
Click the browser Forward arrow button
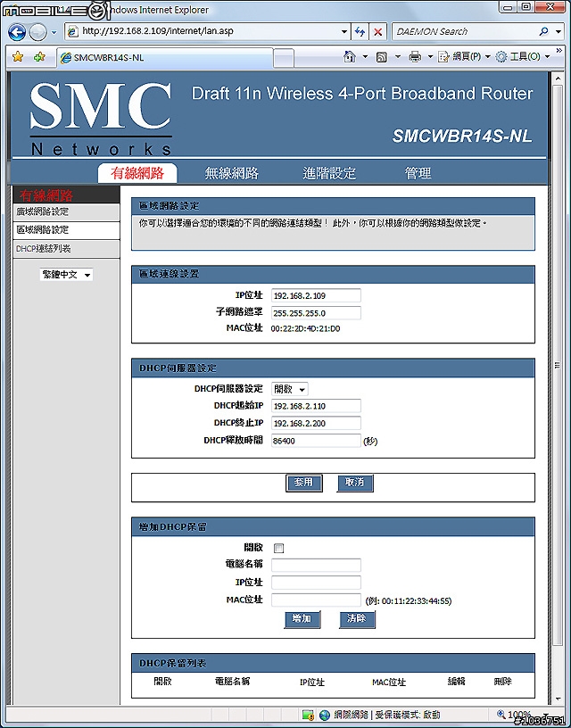click(37, 32)
